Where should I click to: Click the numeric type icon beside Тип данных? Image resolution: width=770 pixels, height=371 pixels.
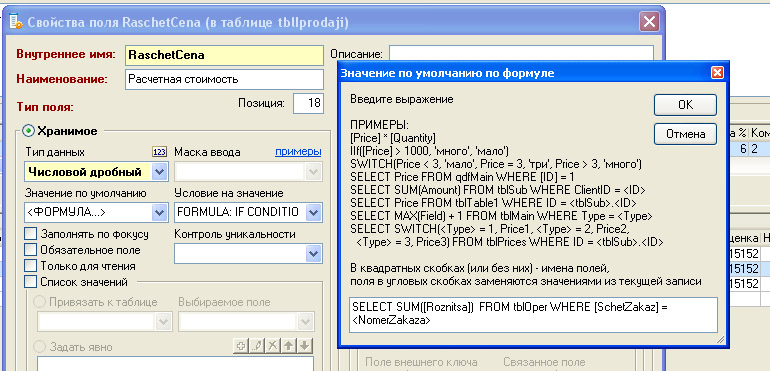[x=160, y=152]
